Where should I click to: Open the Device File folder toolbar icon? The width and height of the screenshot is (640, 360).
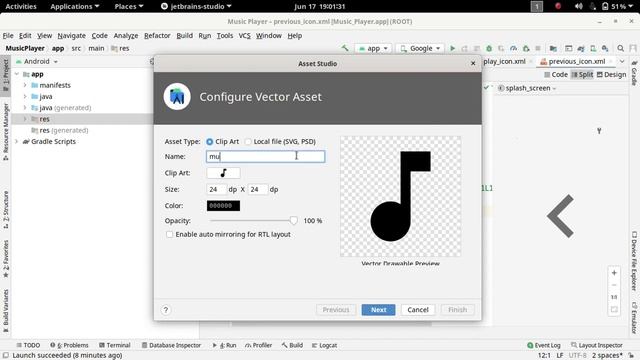click(x=553, y=48)
